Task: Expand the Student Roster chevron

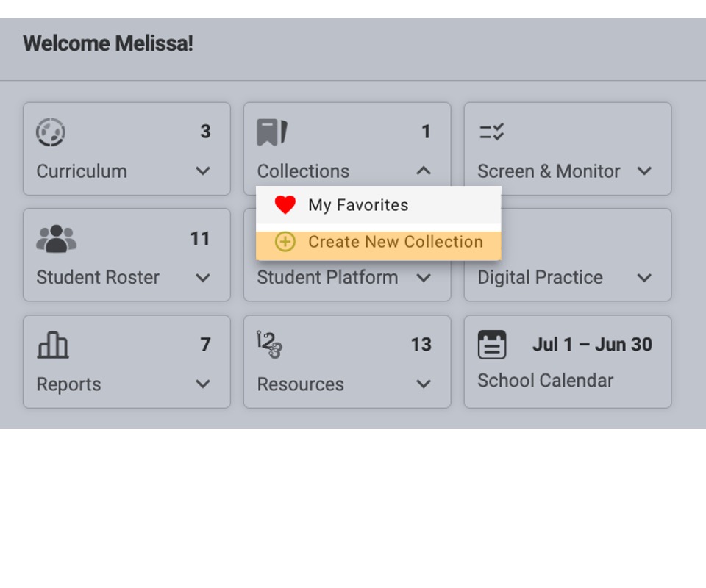Action: (x=203, y=278)
